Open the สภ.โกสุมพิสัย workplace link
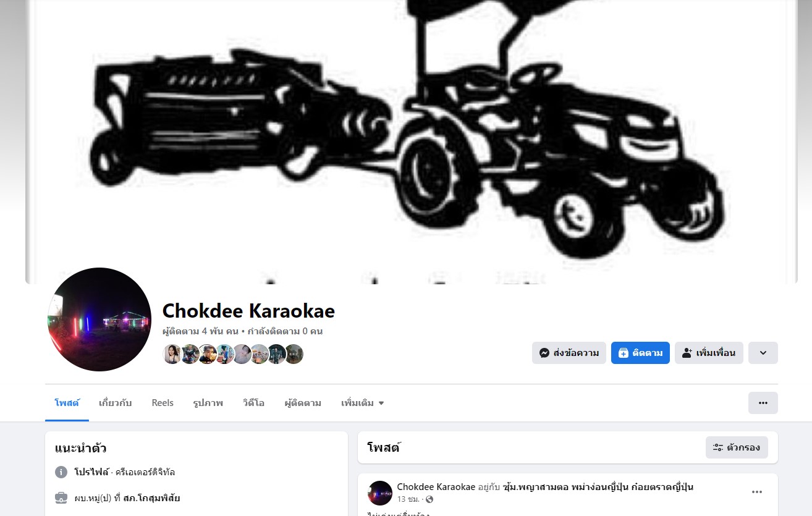This screenshot has width=812, height=516. [x=151, y=498]
